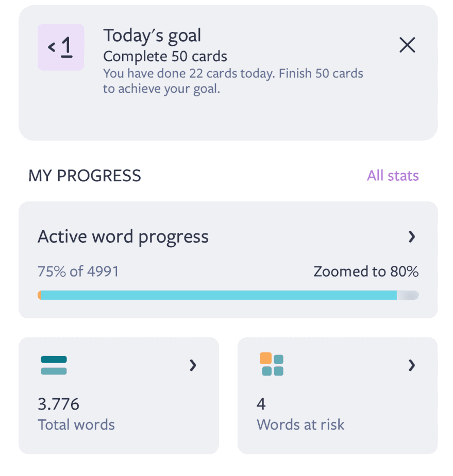Click the 'Complete 50 cards' subtitle
453x476 pixels.
point(165,56)
